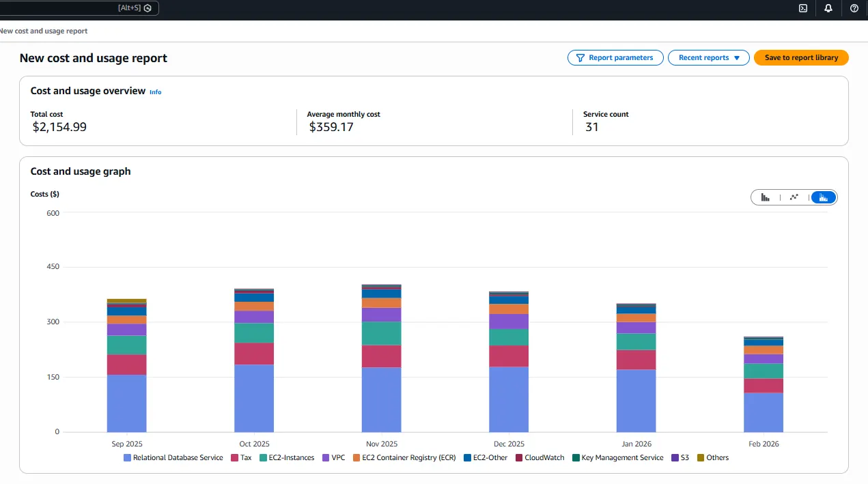The height and width of the screenshot is (484, 868).
Task: Click the Feb 2026 RDS bar segment
Action: click(764, 412)
